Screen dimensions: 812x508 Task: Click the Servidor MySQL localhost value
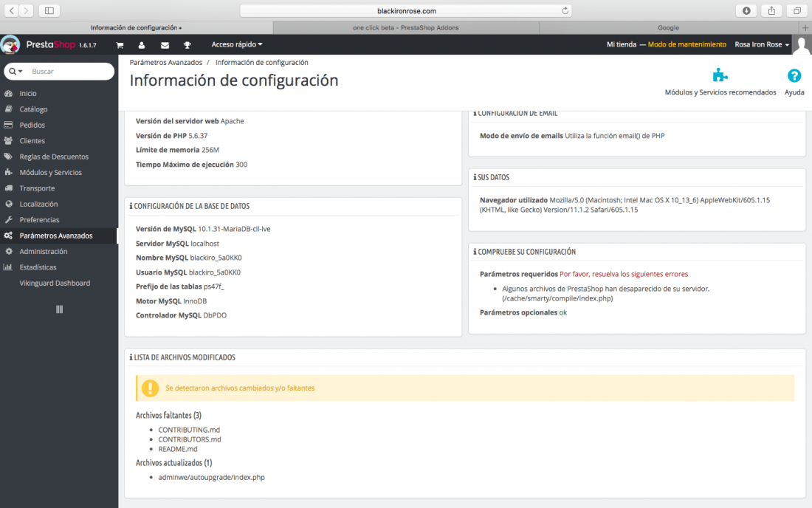pos(204,244)
